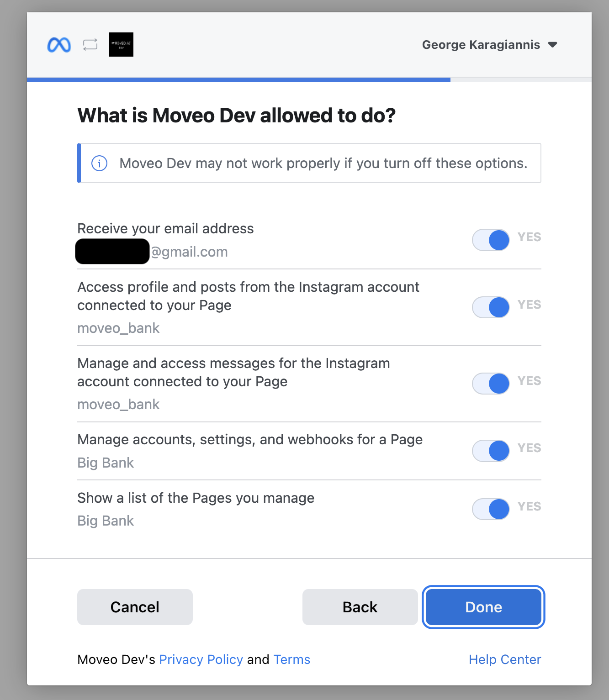Visit the Help Center link
Viewport: 609px width, 700px height.
pos(504,659)
